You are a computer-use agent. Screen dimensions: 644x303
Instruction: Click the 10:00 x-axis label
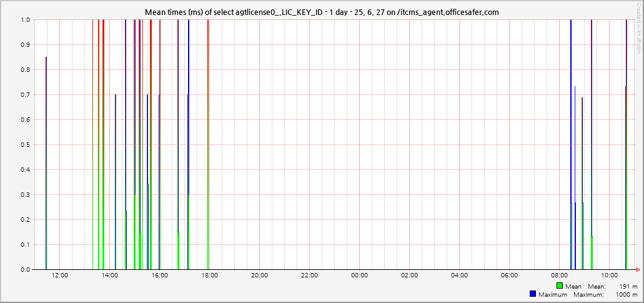[x=609, y=276]
